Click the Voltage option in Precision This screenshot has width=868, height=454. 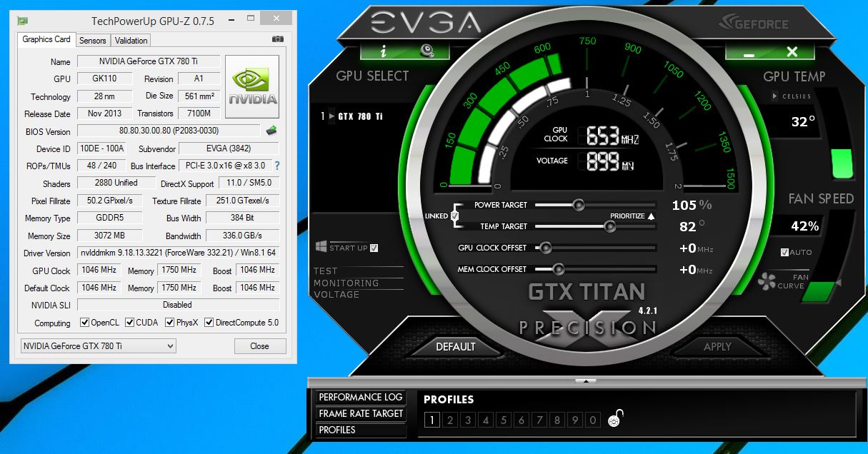click(336, 294)
